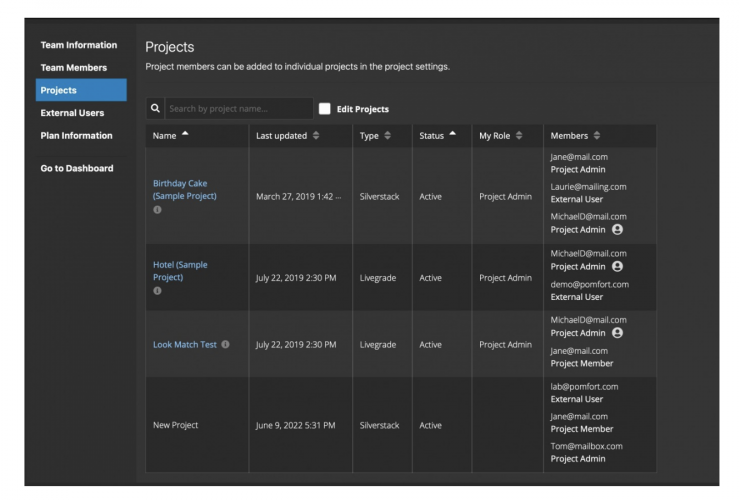
Task: Click info icon under Birthday Cake project
Action: pos(157,210)
